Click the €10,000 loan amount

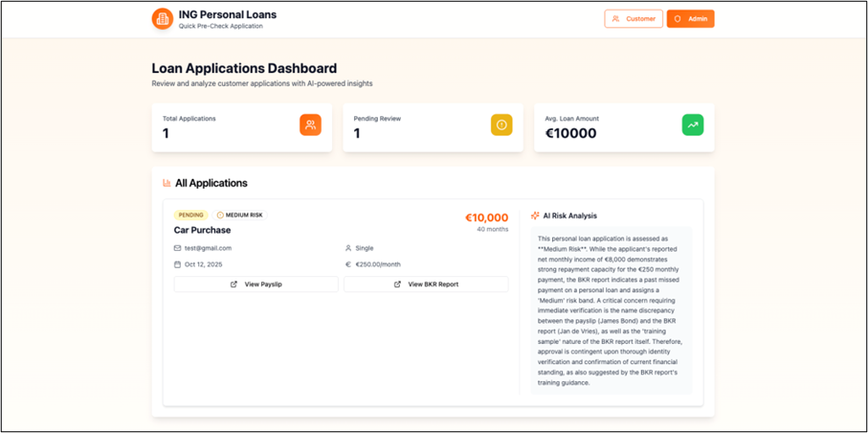(486, 217)
